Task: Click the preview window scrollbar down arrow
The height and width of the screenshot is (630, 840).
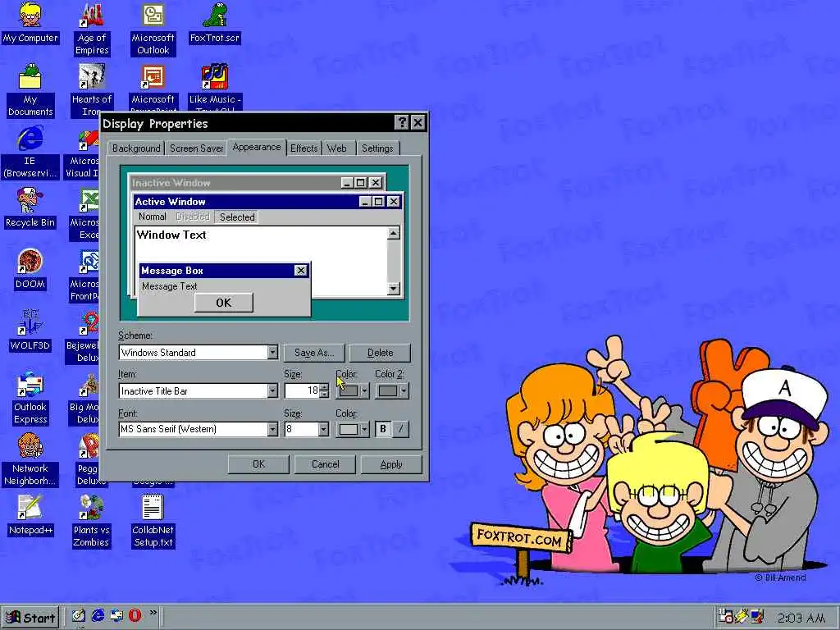Action: click(393, 288)
